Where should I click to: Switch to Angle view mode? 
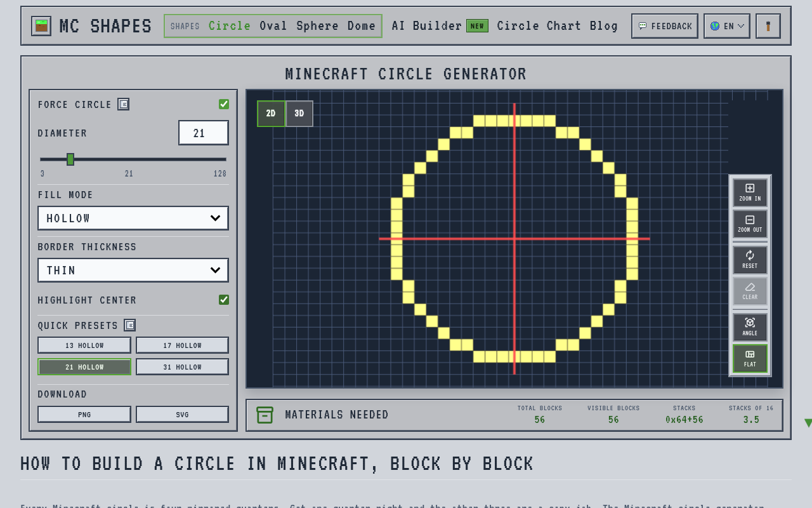click(750, 327)
